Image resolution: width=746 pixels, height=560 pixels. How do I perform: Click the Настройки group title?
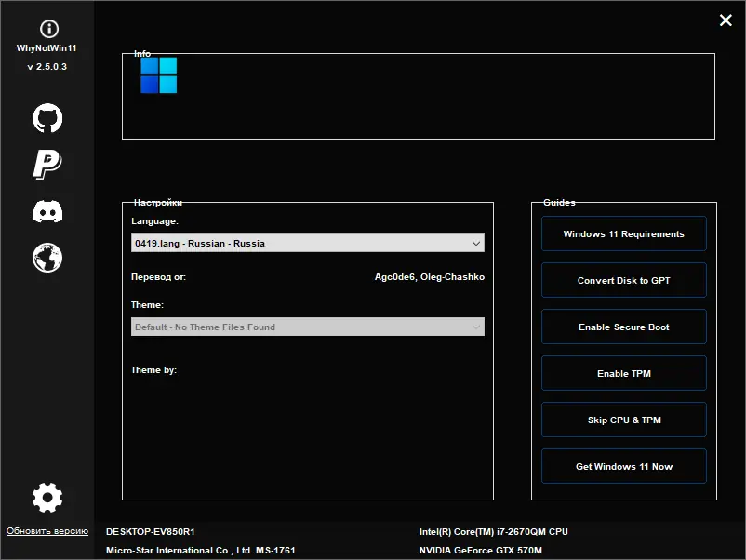click(x=158, y=202)
